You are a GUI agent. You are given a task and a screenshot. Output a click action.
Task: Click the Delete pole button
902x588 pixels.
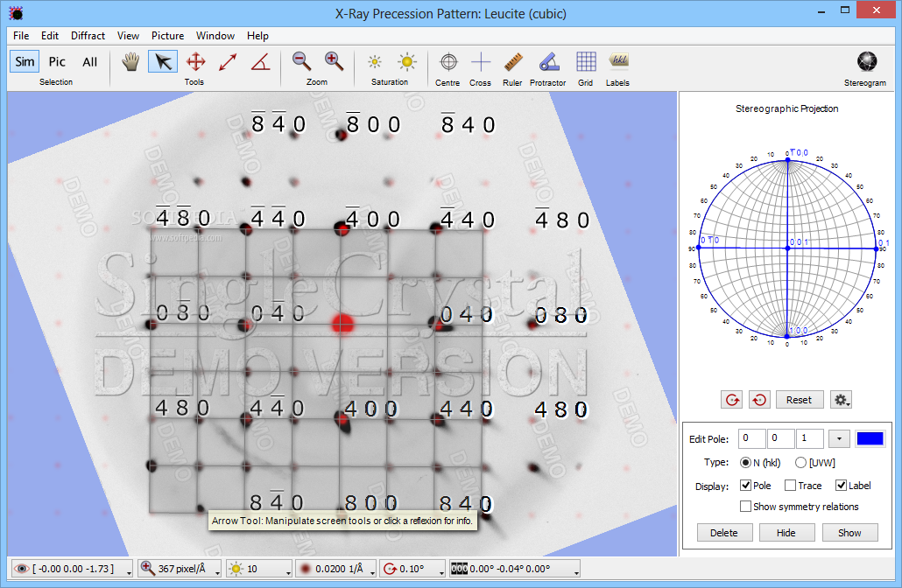point(723,533)
